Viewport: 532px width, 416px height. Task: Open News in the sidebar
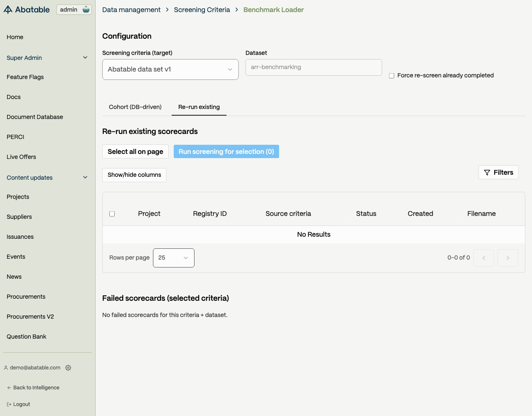coord(14,277)
